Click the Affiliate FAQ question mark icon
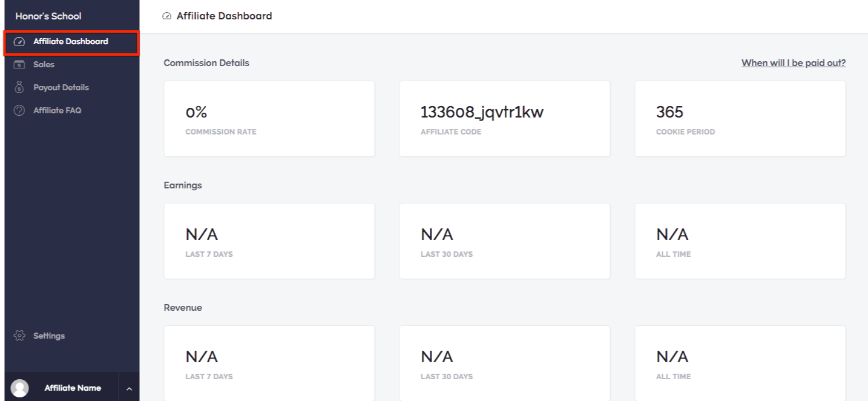Image resolution: width=868 pixels, height=401 pixels. coord(19,111)
